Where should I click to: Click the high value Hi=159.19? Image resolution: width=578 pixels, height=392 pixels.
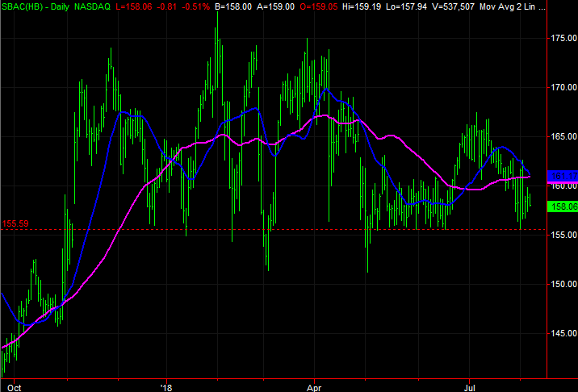tap(362, 6)
